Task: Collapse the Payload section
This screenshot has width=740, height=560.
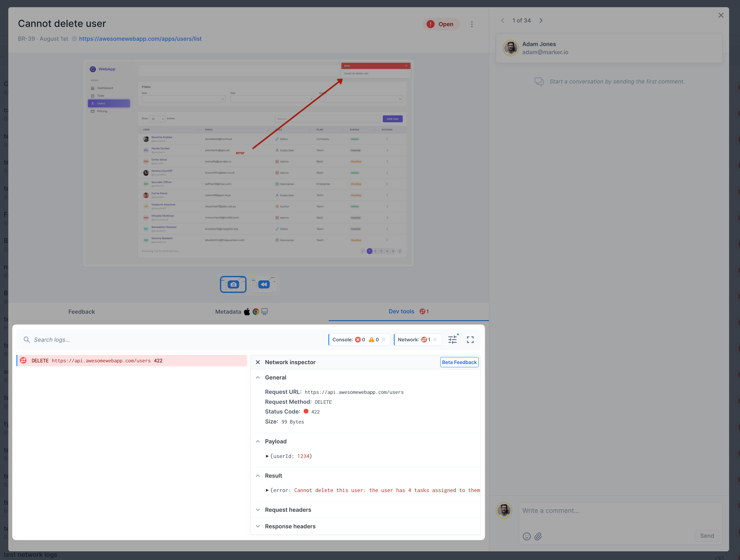Action: (258, 442)
